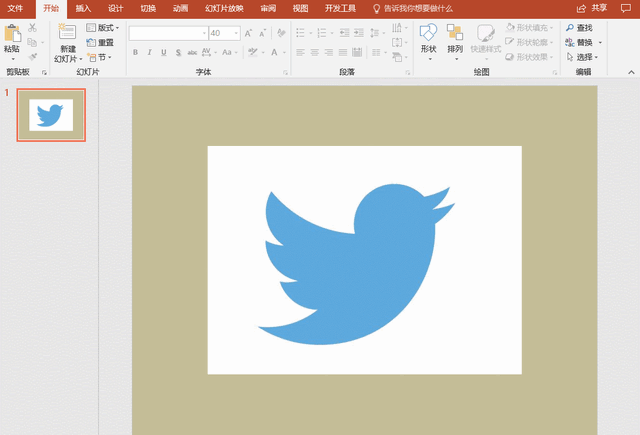Open the columns icon
The width and height of the screenshot is (640, 435).
tap(376, 52)
